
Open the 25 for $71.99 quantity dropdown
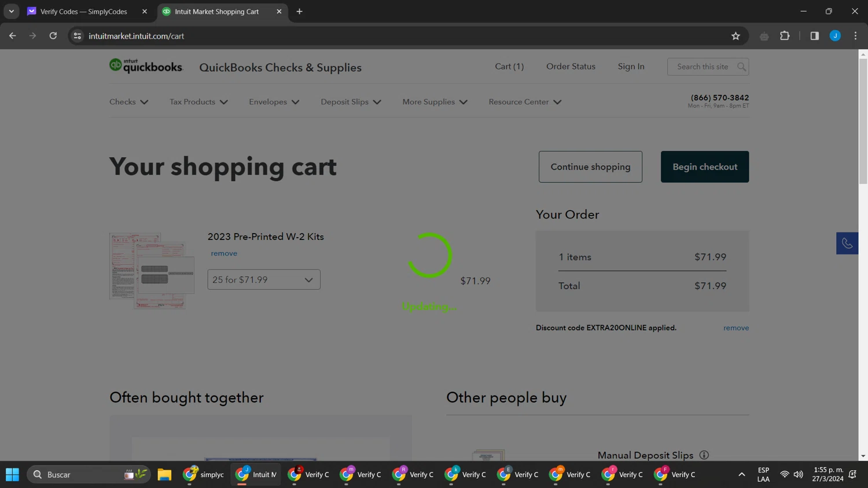[x=264, y=280]
